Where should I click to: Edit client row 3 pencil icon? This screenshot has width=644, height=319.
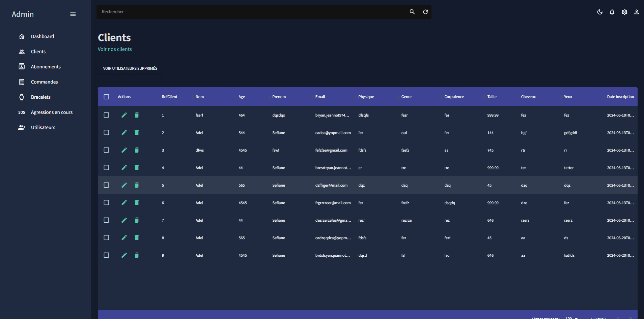click(x=124, y=150)
